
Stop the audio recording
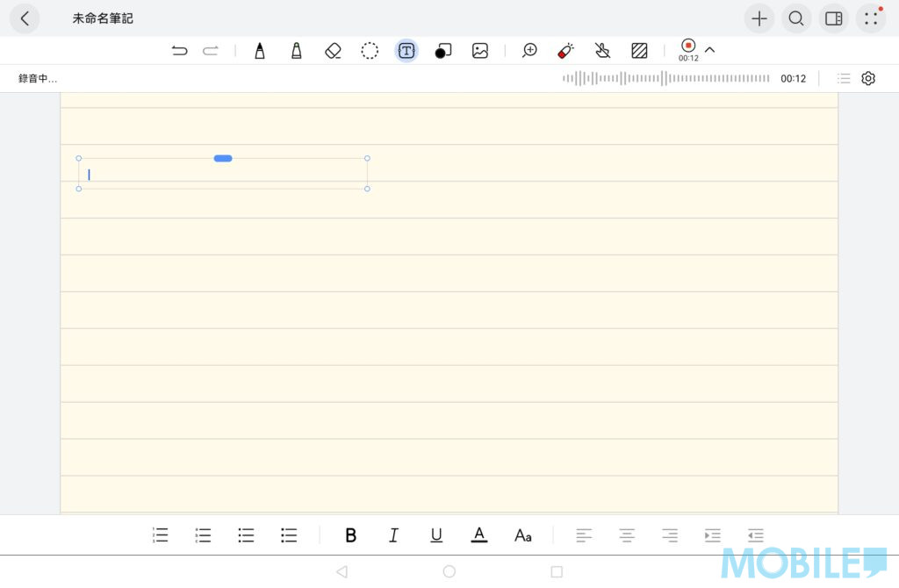coord(688,46)
